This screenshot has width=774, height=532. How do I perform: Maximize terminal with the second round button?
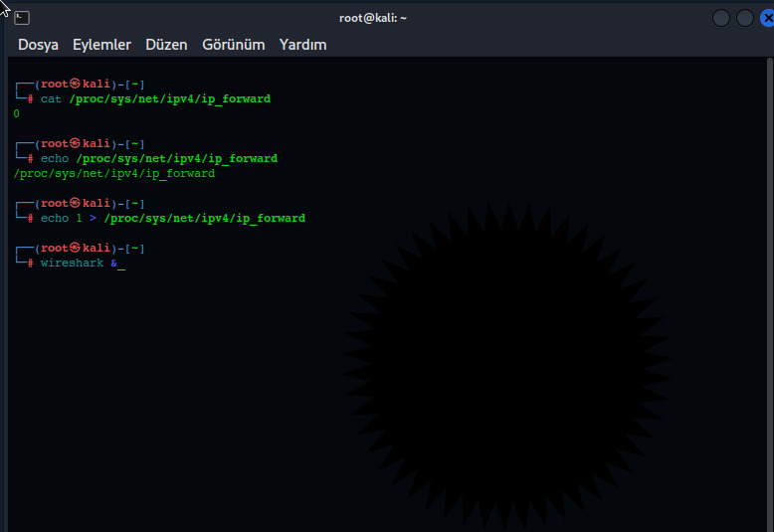tap(744, 18)
